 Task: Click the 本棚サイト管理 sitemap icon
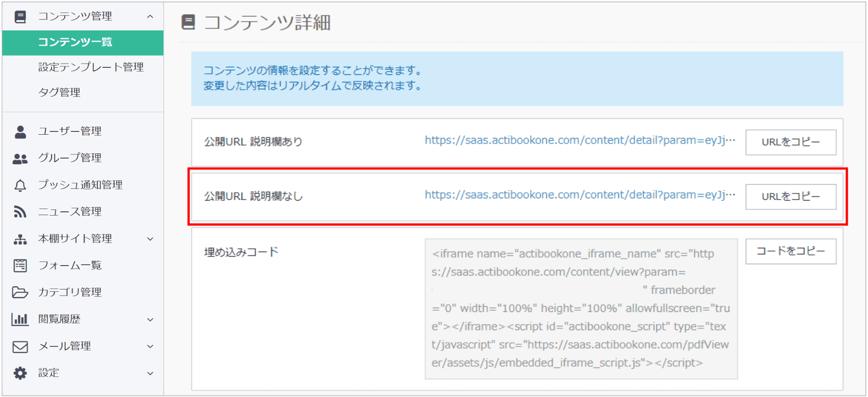(x=20, y=239)
